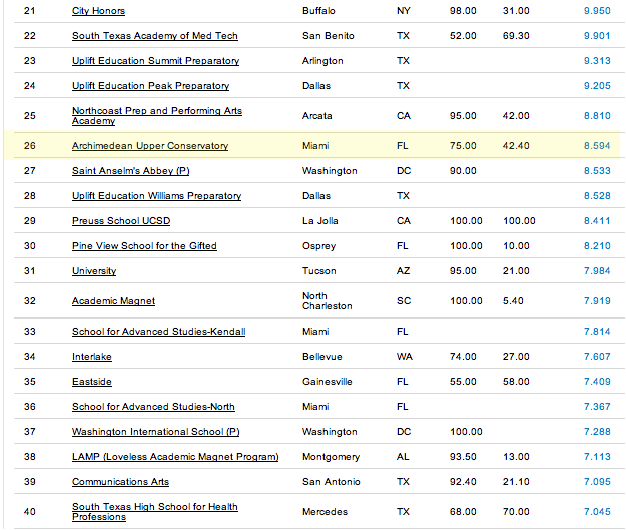Viewport: 626px width, 530px height.
Task: Open South Texas Academy of Med Tech
Action: coord(155,36)
